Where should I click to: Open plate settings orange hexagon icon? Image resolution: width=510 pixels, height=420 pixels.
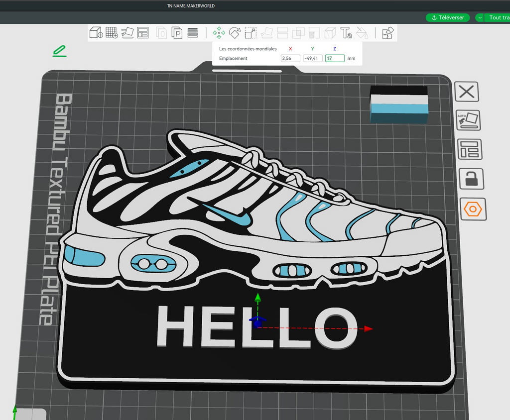pos(473,209)
